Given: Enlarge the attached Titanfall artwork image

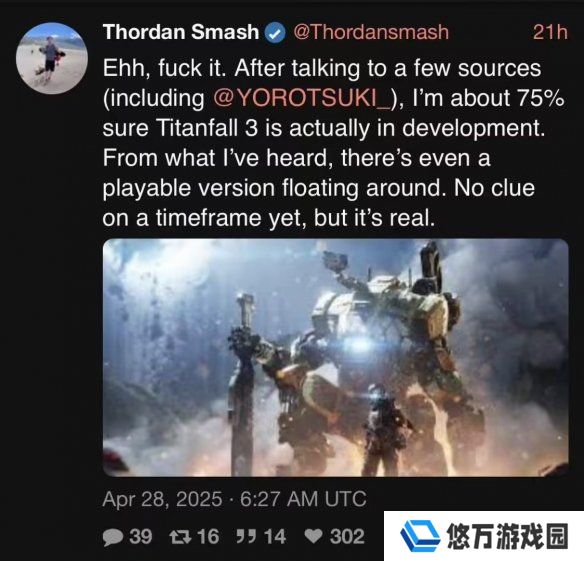Looking at the screenshot, I should 336,358.
